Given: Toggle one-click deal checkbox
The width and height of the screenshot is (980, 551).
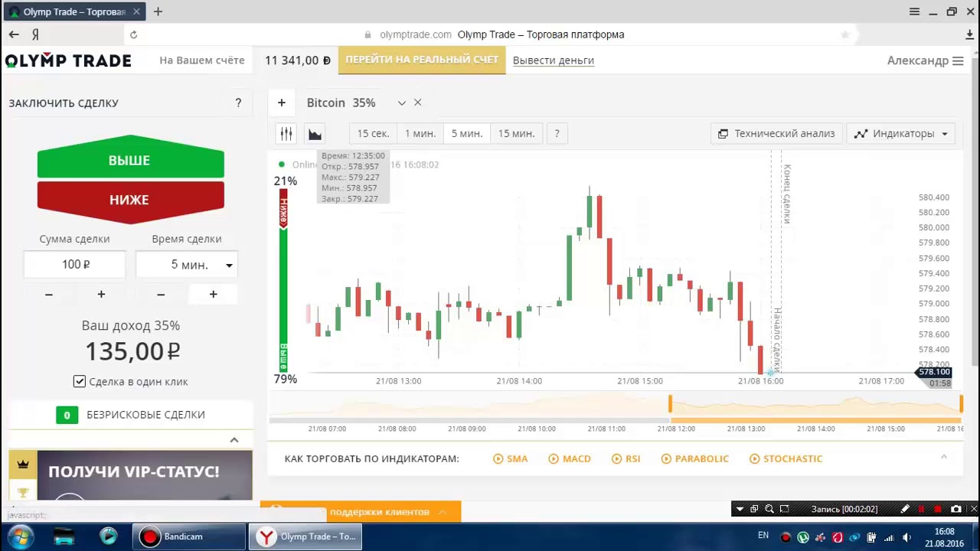Looking at the screenshot, I should pos(80,381).
